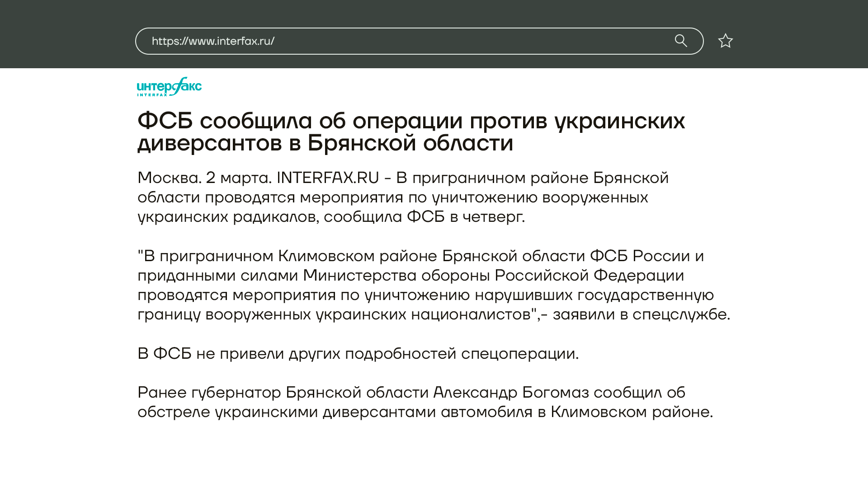Click INTERFAX.RU in the first paragraph
The image size is (868, 488).
pos(328,178)
